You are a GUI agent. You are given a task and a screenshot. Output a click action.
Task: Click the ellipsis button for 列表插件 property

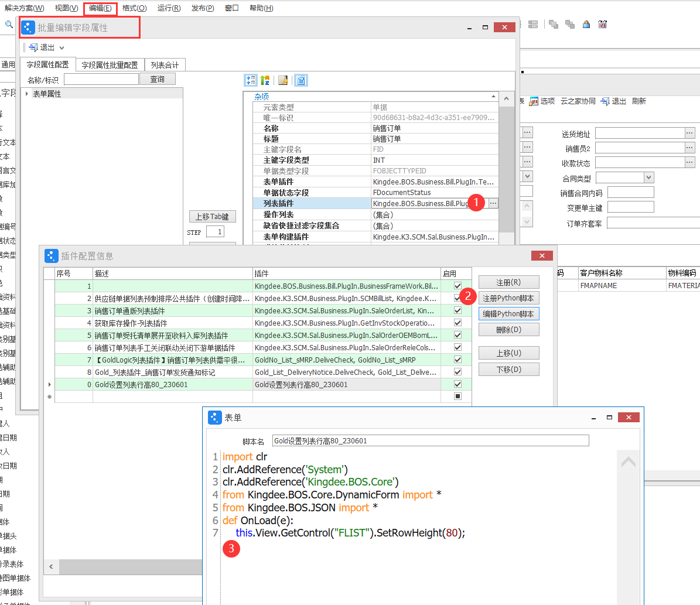click(x=493, y=203)
